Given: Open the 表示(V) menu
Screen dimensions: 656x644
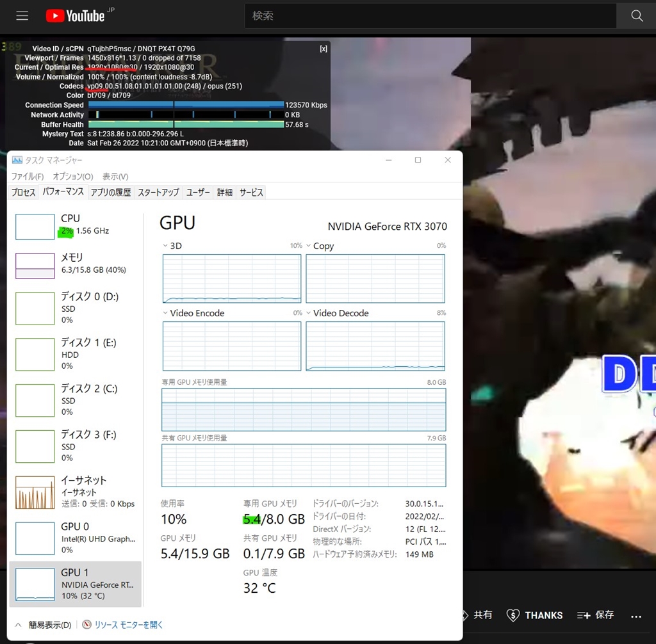Looking at the screenshot, I should (x=115, y=177).
